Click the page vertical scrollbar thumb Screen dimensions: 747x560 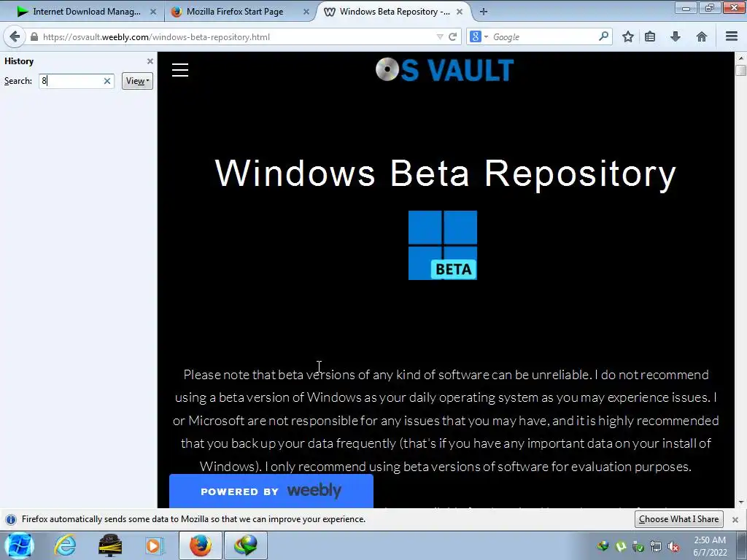point(740,70)
